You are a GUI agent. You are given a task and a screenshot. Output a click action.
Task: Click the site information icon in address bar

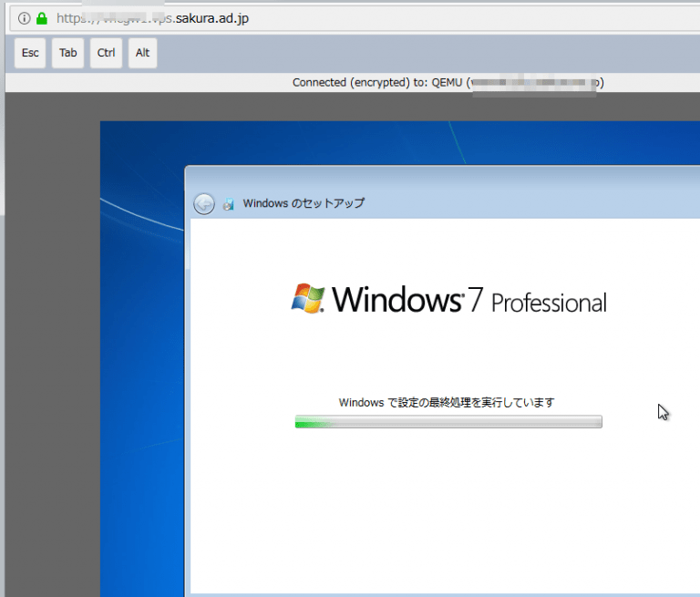[24, 18]
